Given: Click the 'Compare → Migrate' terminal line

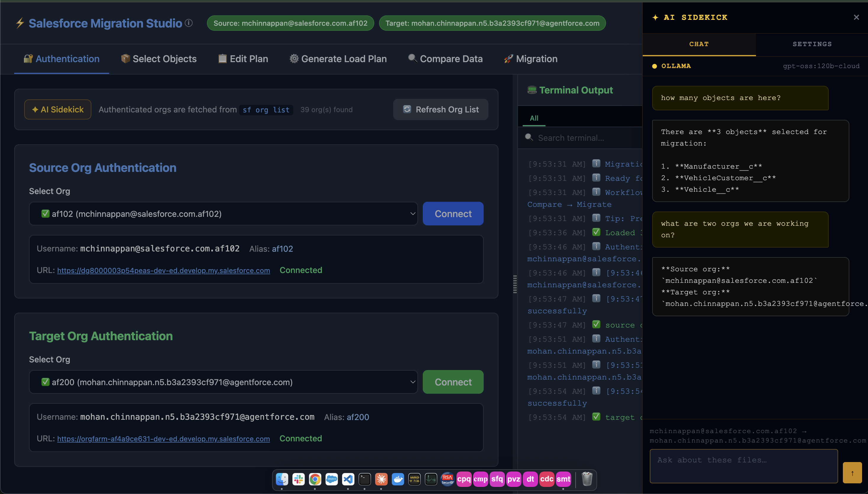Looking at the screenshot, I should coord(569,204).
